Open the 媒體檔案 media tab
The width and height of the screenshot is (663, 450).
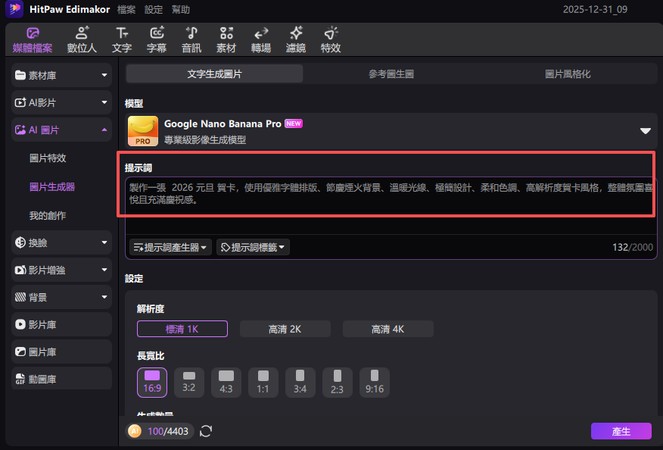click(32, 40)
